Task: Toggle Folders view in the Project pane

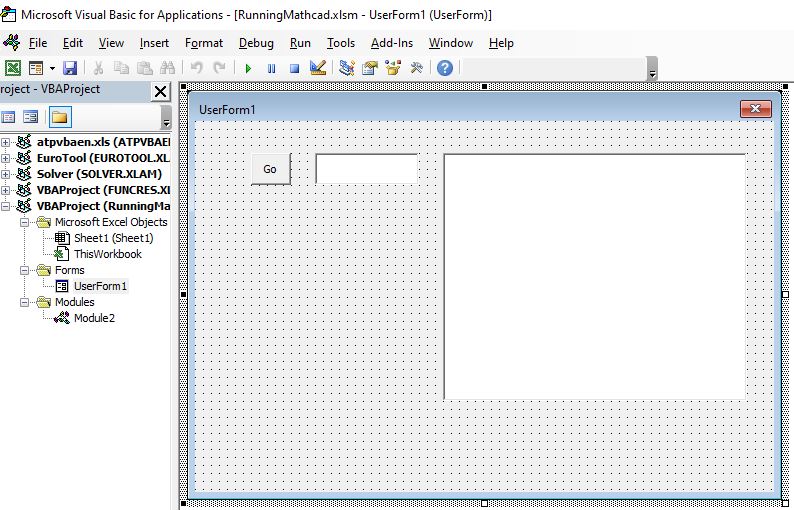Action: tap(59, 117)
